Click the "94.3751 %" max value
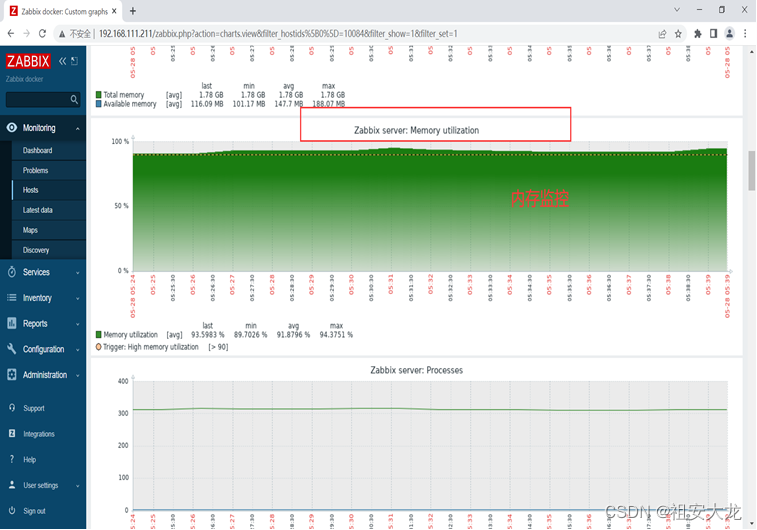The width and height of the screenshot is (757, 530). pos(336,335)
